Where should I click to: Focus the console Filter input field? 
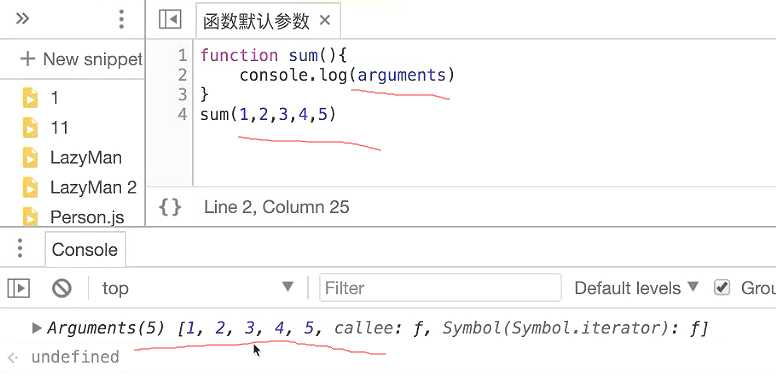440,287
